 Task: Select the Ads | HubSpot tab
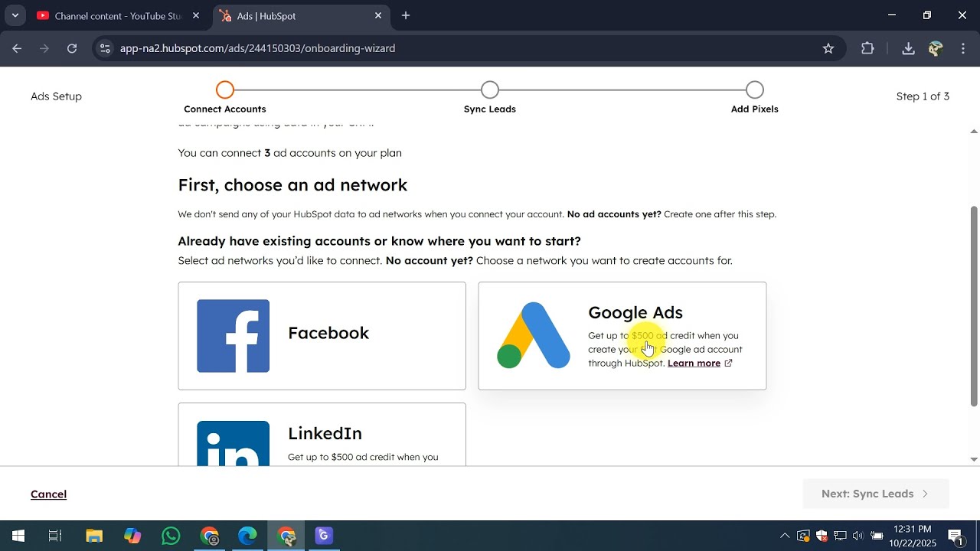pos(301,15)
